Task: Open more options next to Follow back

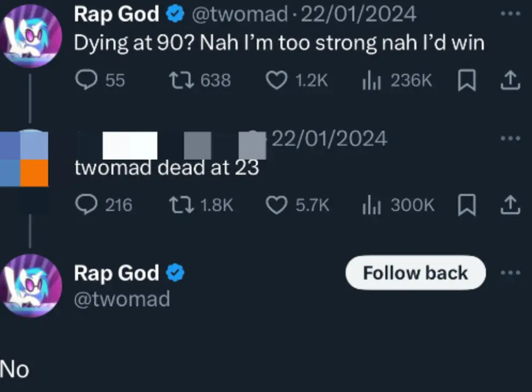Action: (x=509, y=273)
